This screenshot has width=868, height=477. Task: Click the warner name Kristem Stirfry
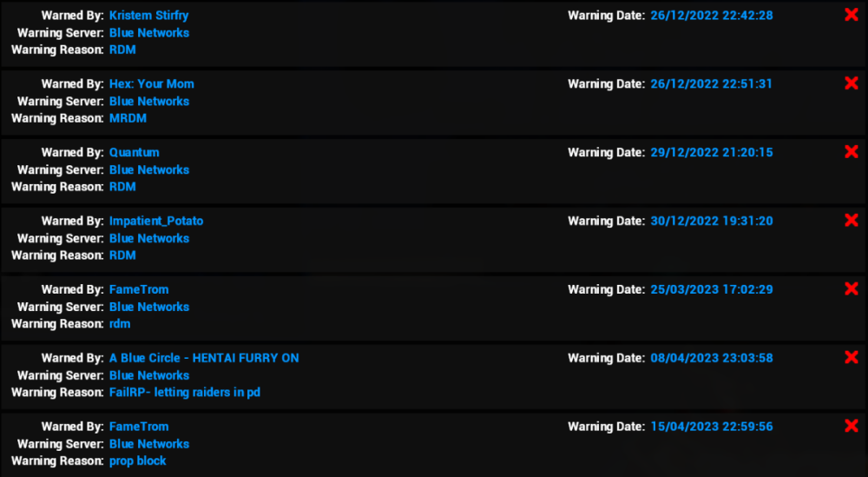(x=148, y=16)
